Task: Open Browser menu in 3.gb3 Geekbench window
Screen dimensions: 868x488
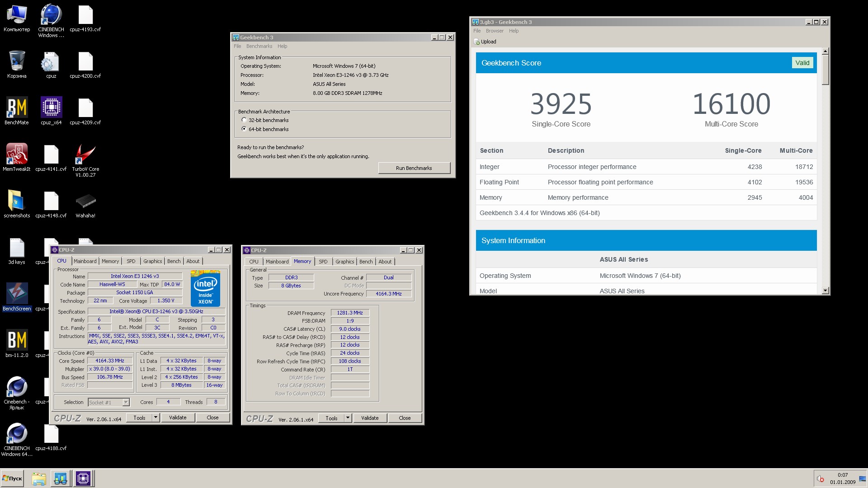Action: point(495,31)
